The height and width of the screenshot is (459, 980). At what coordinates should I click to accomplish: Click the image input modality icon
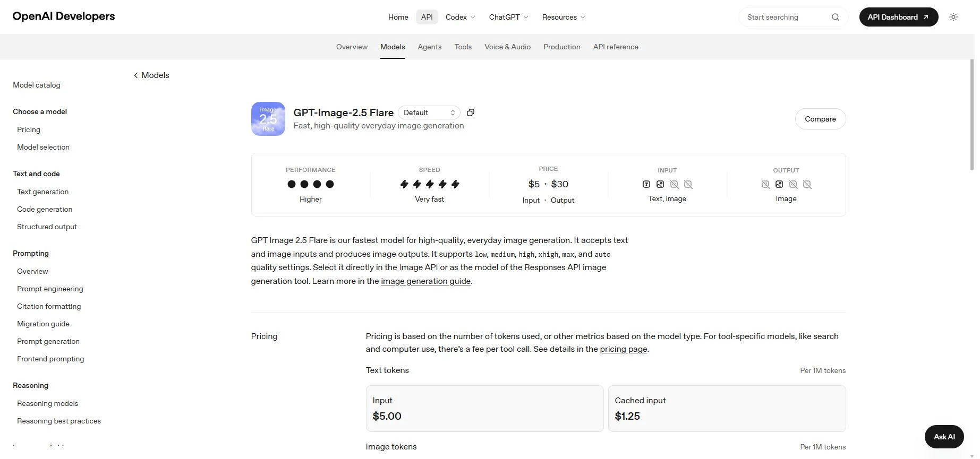[x=660, y=184]
